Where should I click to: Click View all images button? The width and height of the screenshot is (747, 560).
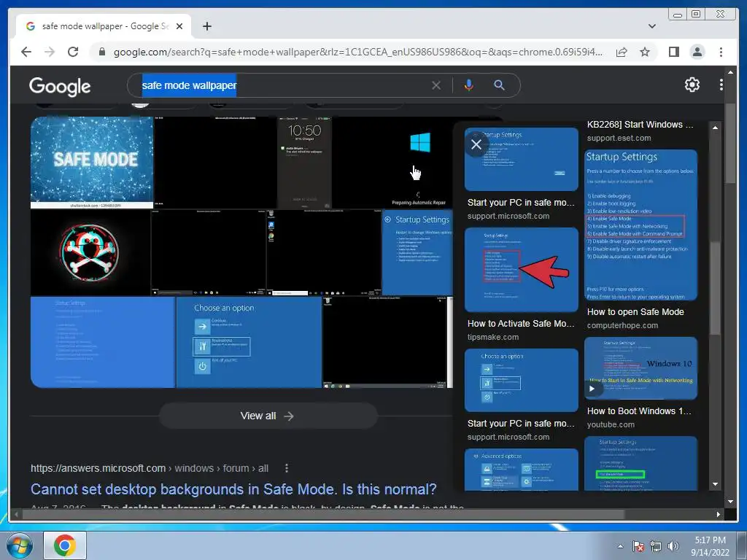[x=268, y=416]
